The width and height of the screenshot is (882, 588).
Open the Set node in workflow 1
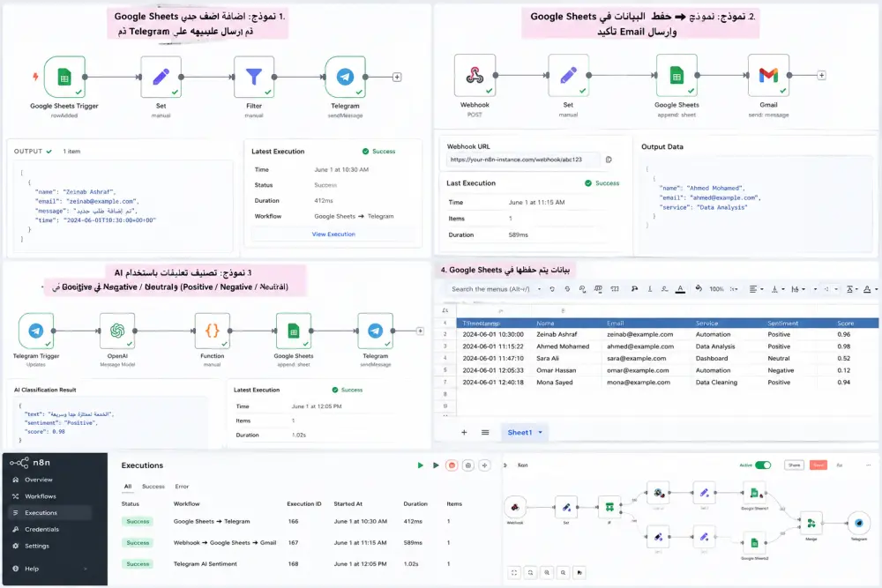click(161, 77)
